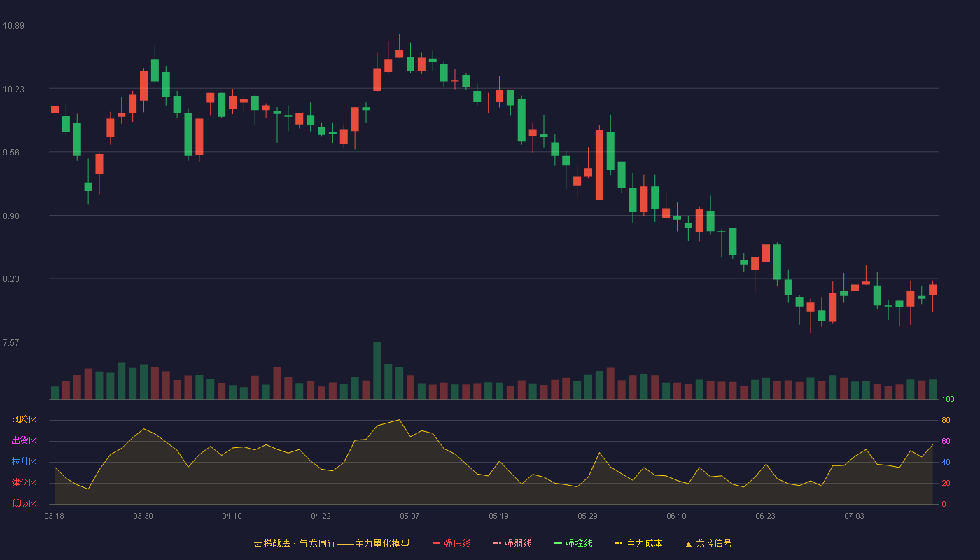Toggle the 龙吟信号 legend entry
Viewport: 980px width, 560px height.
pos(708,543)
